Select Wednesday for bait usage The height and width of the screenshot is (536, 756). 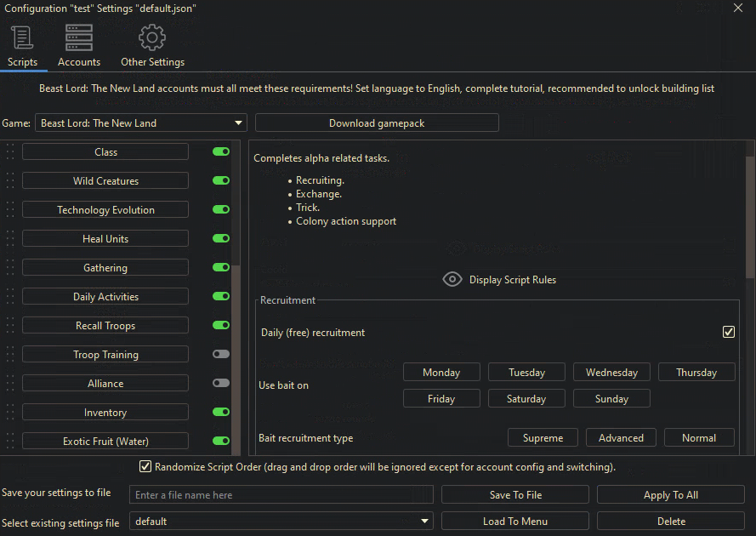pyautogui.click(x=611, y=373)
